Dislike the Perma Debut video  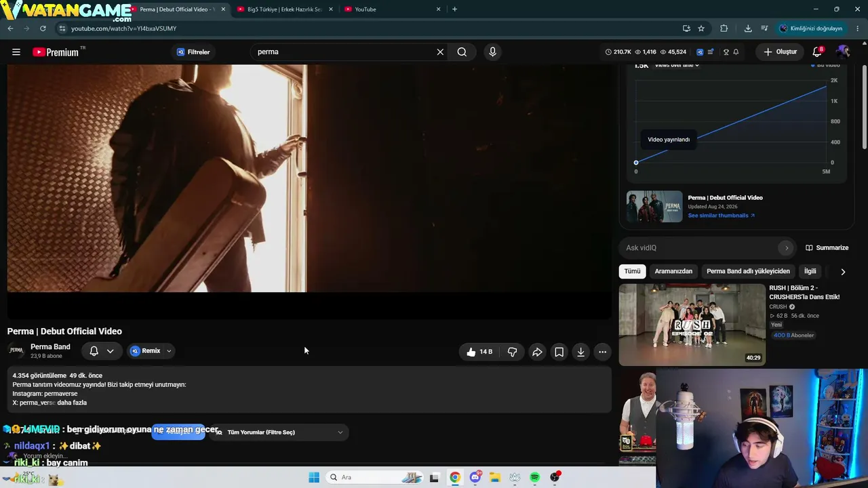coord(513,352)
